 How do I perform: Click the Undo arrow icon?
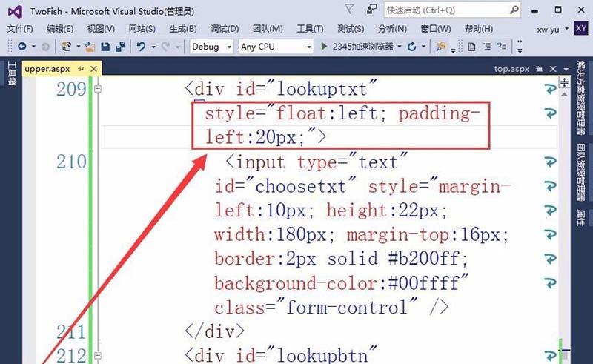(x=141, y=47)
